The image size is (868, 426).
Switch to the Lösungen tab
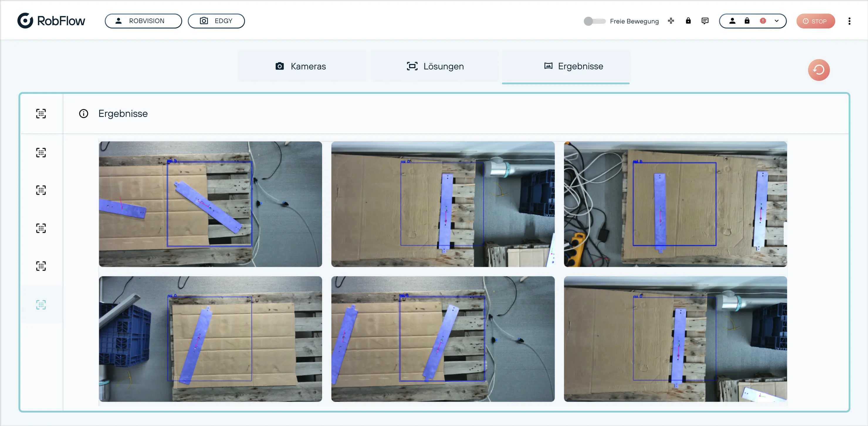click(435, 66)
